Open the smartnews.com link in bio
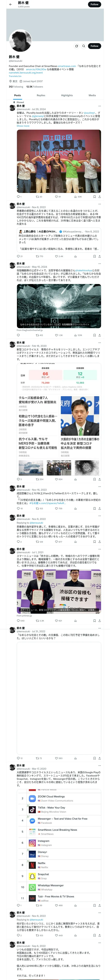The height and width of the screenshot is (980, 110). click(x=67, y=66)
